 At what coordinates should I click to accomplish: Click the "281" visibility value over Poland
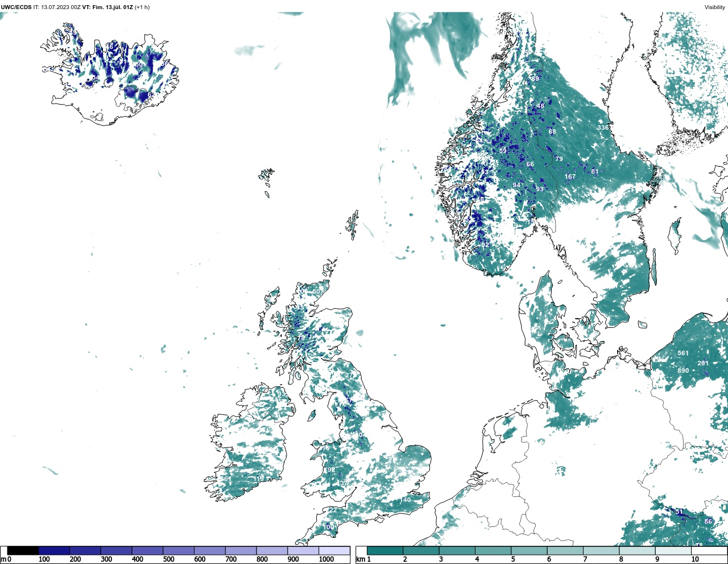coord(703,363)
